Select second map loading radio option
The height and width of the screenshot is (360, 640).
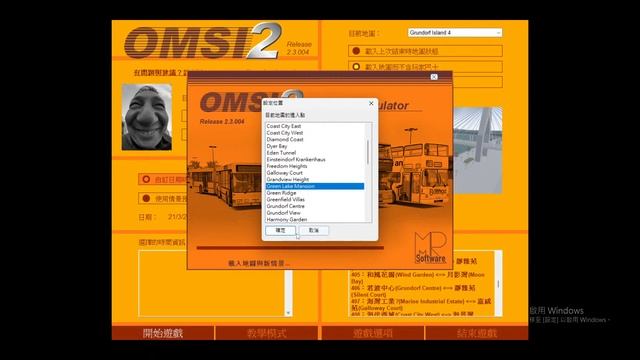click(356, 67)
